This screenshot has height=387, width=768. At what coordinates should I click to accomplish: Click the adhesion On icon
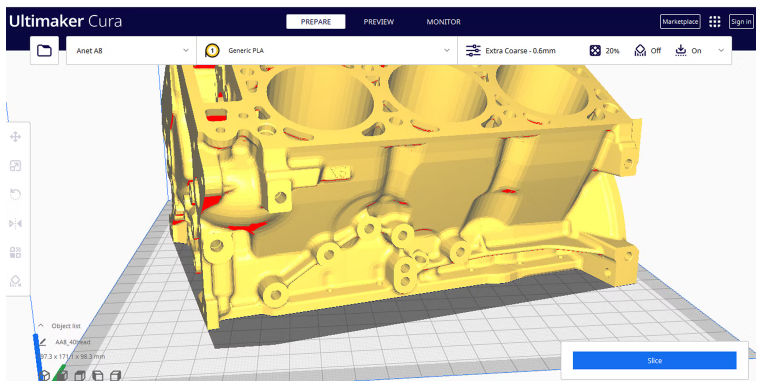coord(681,50)
